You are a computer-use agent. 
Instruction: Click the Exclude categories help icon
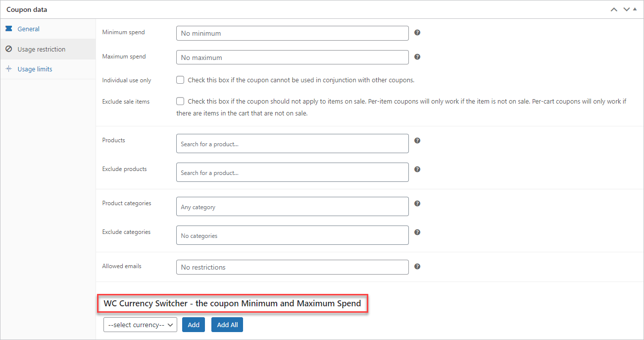[x=417, y=232]
